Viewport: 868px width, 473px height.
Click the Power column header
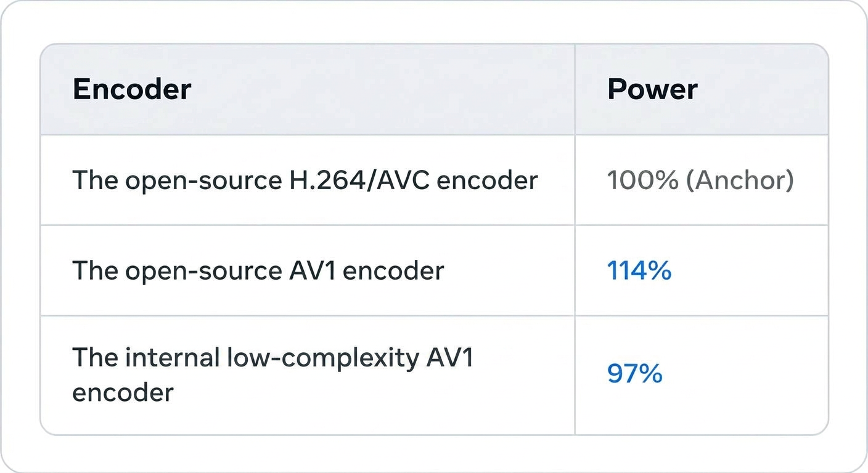pyautogui.click(x=652, y=90)
